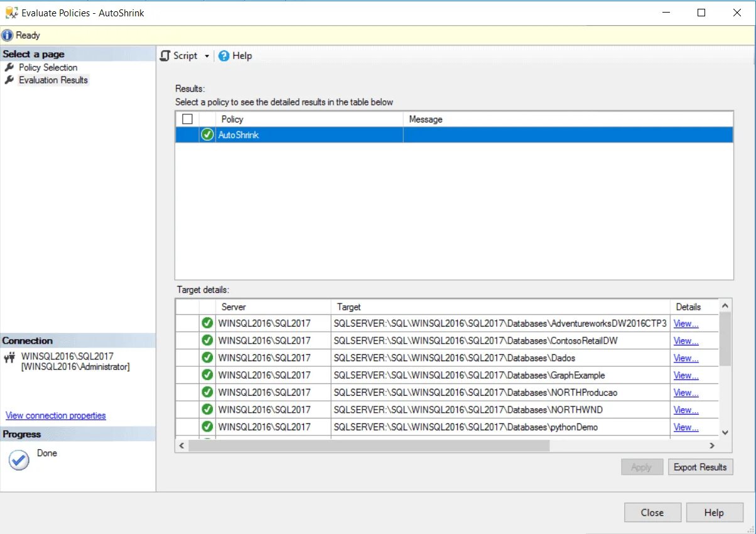This screenshot has width=756, height=534.
Task: Click green check icon for pythonDemo row
Action: tap(207, 427)
